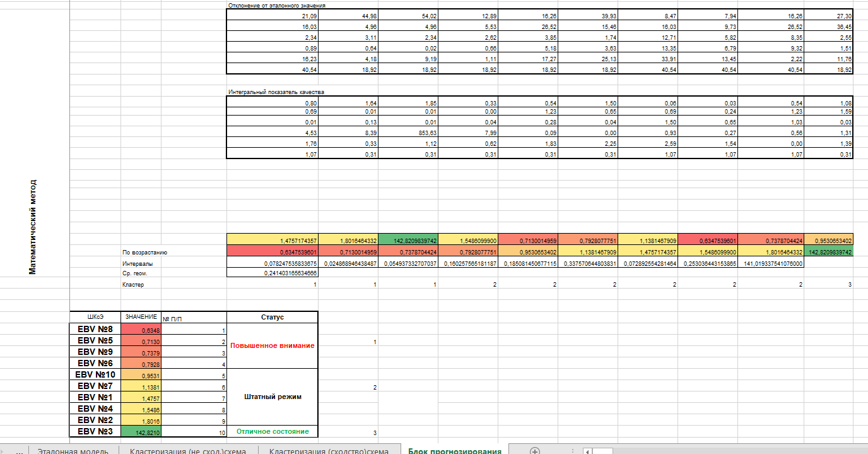Select the Ср. геом. value cell 0,2414
Screen dimensions: 868x454
click(x=272, y=273)
